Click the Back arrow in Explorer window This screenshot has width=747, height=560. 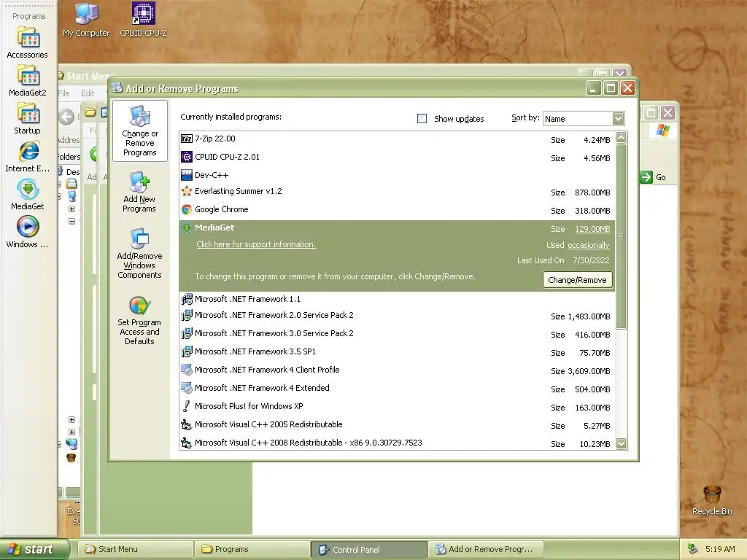[66, 117]
